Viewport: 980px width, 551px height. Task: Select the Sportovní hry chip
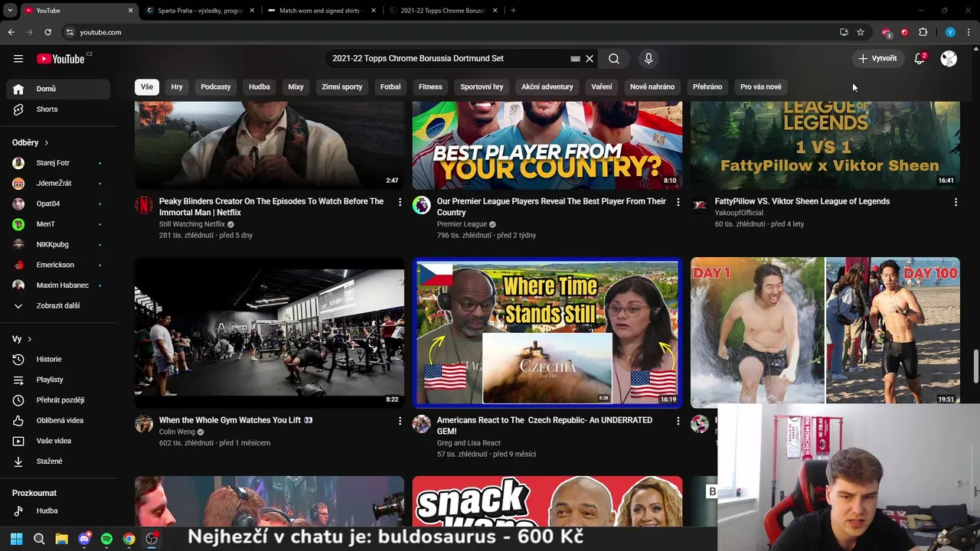point(482,86)
